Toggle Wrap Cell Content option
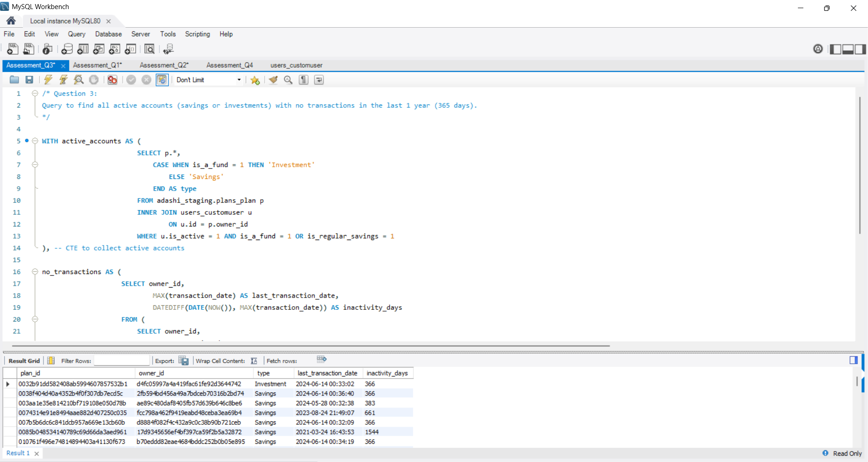 pyautogui.click(x=254, y=361)
